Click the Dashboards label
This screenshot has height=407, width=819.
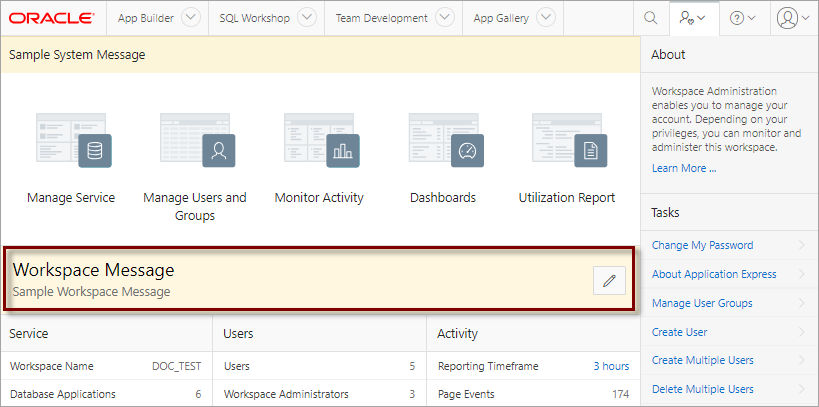tap(443, 198)
